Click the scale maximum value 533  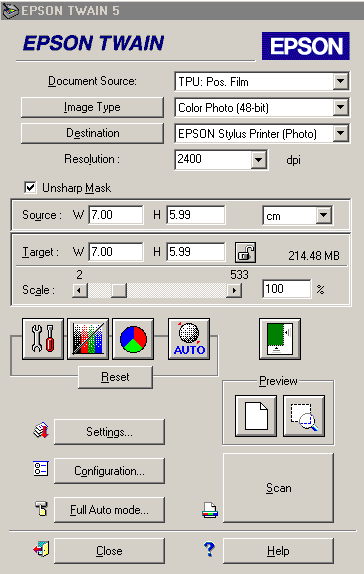point(239,275)
